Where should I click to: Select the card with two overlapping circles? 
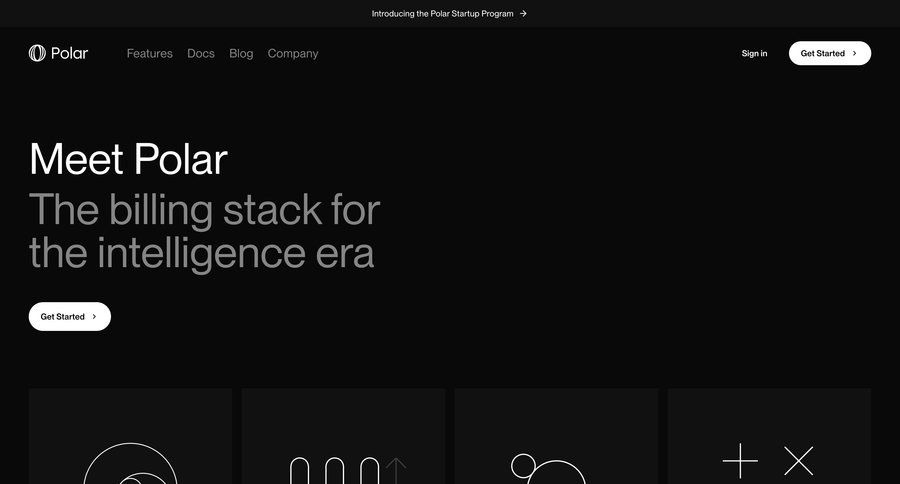point(556,436)
